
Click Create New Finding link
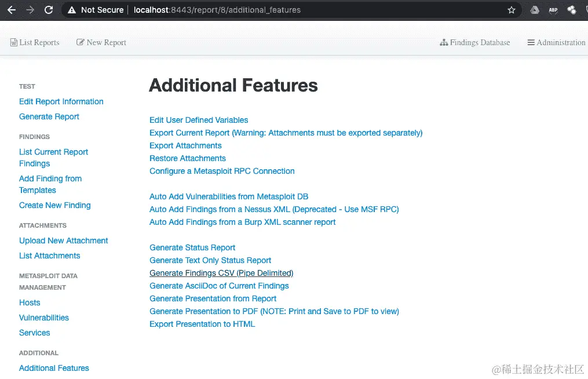(55, 205)
